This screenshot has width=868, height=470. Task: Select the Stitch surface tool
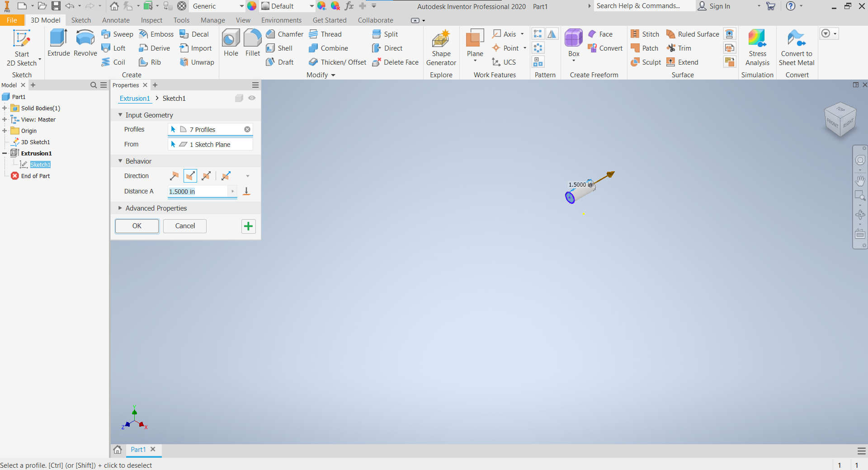(645, 34)
